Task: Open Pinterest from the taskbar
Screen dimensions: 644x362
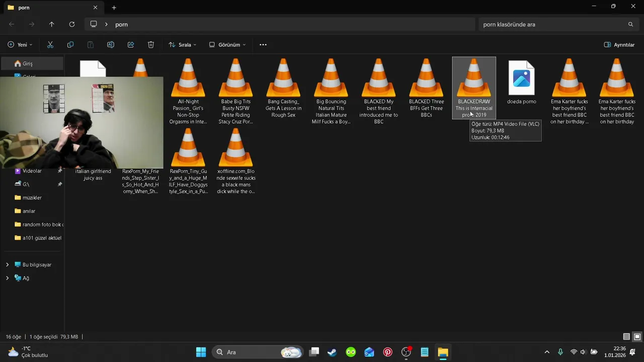Action: coord(387,352)
